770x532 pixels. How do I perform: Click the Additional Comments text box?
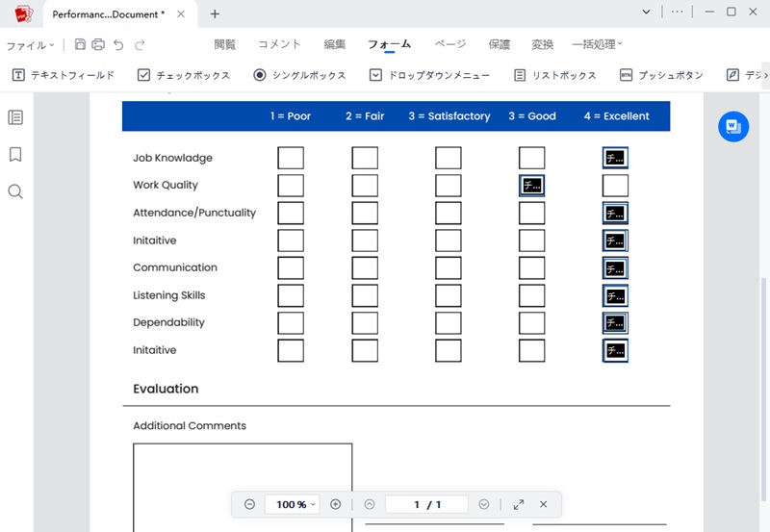(243, 488)
